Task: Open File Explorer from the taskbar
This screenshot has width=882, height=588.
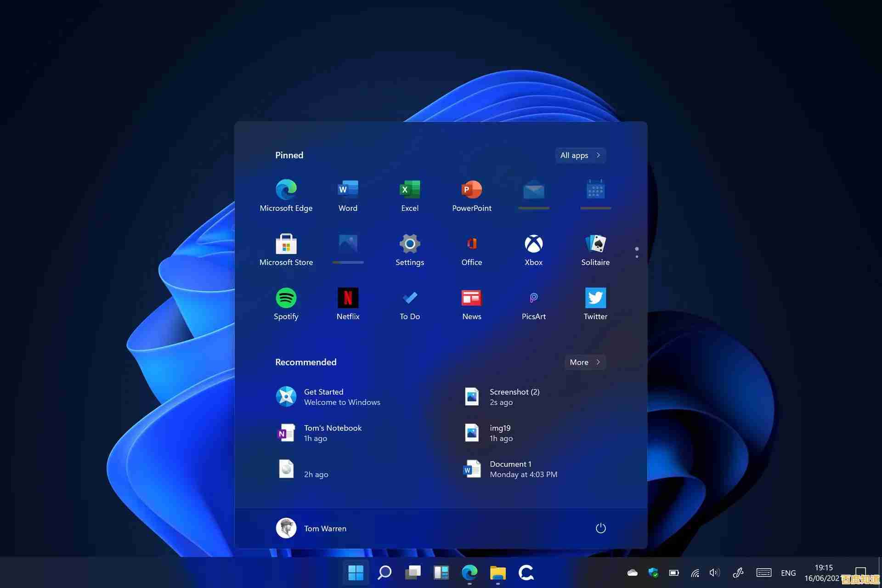Action: (x=498, y=572)
